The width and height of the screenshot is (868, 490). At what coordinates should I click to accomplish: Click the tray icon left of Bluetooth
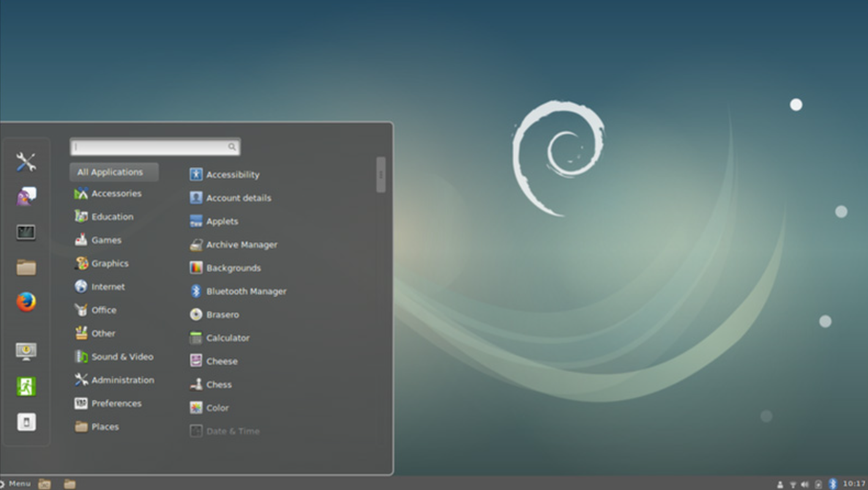pos(818,484)
